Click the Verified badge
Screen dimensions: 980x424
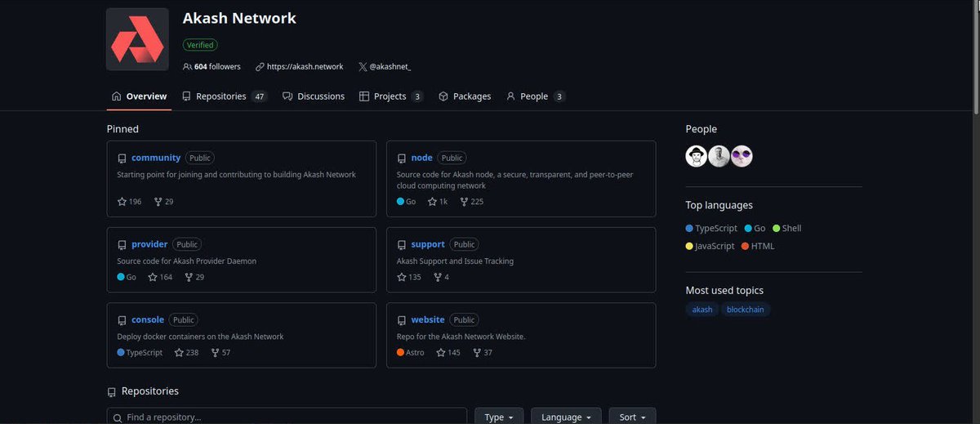[x=200, y=45]
